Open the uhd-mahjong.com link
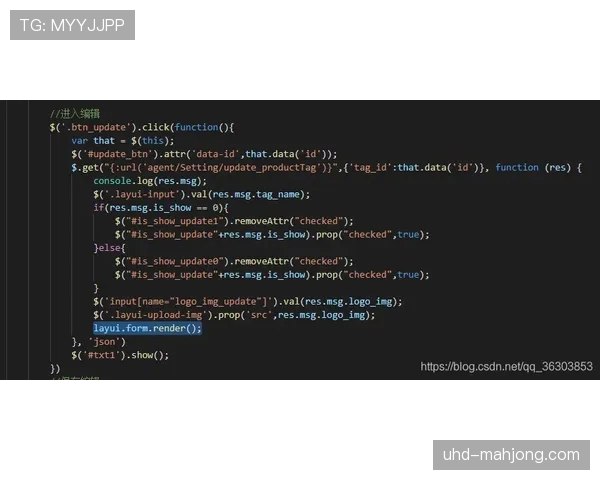The width and height of the screenshot is (600, 480). coord(511,455)
